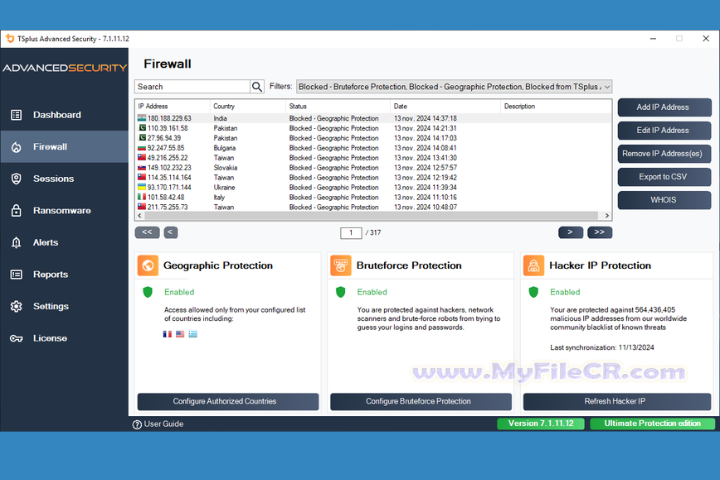This screenshot has height=480, width=720.
Task: Select the row with IP 211.75.255.73
Action: point(373,207)
